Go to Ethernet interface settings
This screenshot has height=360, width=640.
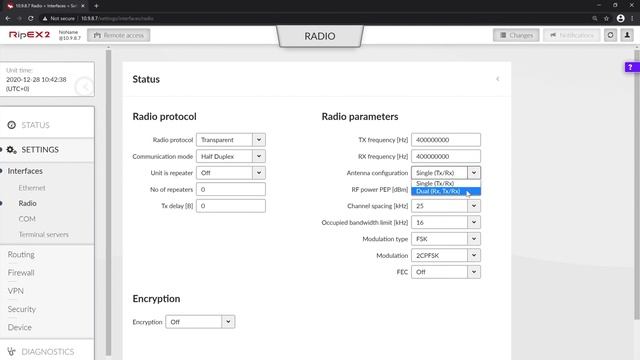[32, 188]
